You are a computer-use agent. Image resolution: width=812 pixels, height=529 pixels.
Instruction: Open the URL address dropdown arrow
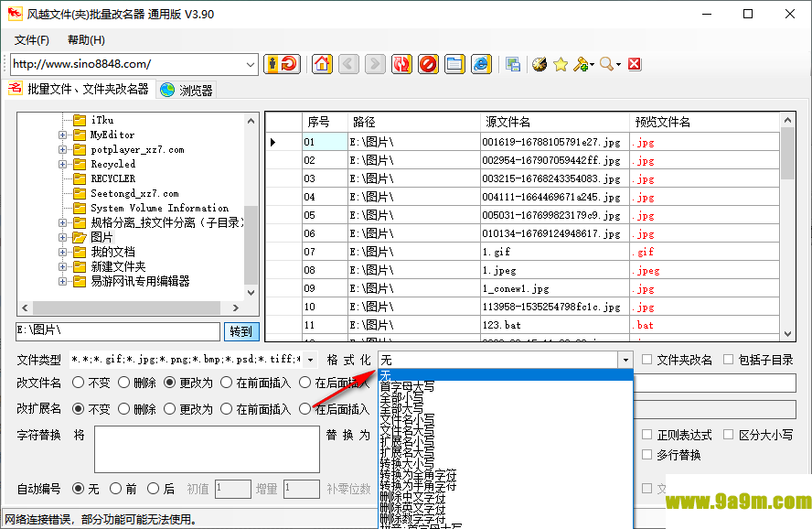coord(251,65)
